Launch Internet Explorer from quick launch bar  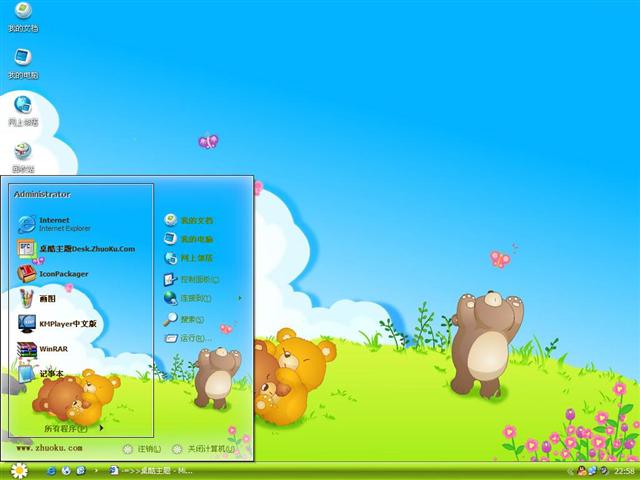[x=52, y=471]
